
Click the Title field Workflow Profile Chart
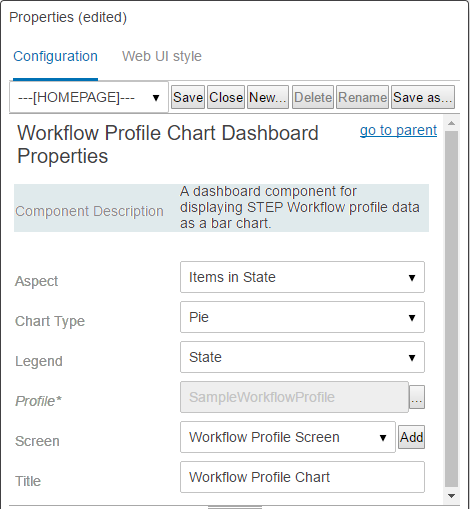302,477
